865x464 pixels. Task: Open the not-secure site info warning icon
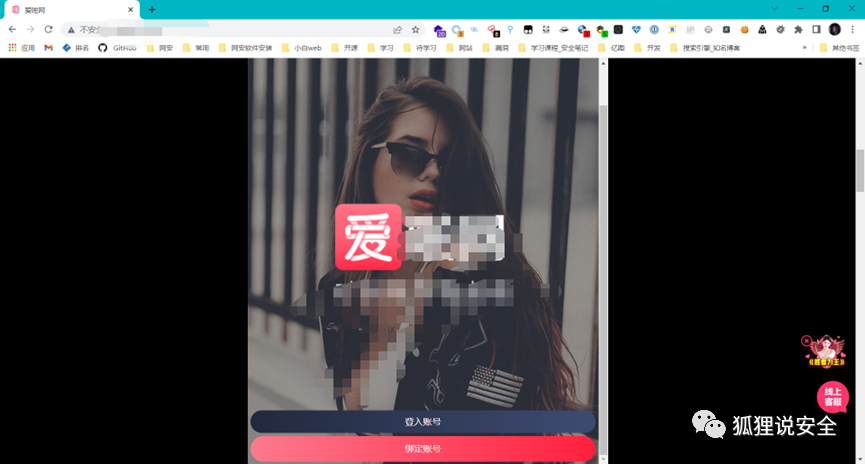click(x=71, y=30)
